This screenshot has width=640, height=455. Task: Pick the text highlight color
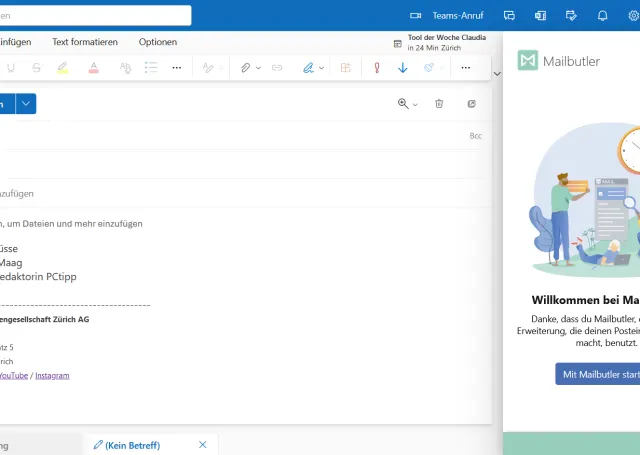click(62, 68)
